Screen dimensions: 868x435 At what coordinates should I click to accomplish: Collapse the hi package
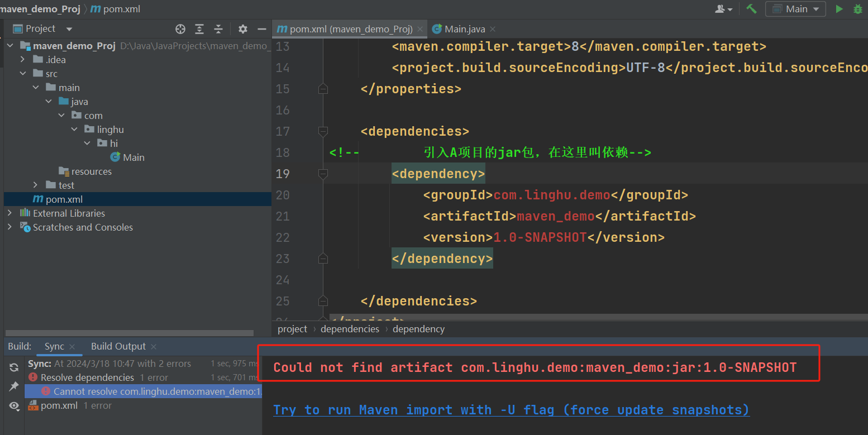coord(87,144)
